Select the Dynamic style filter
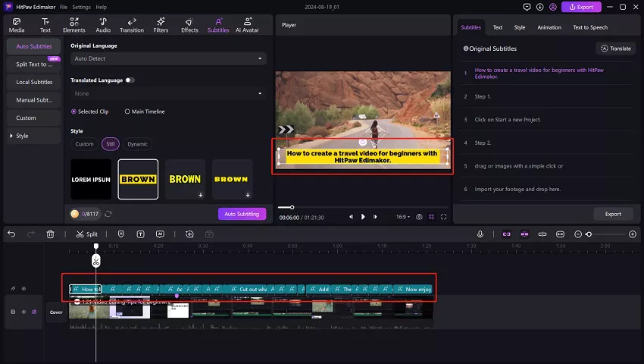The height and width of the screenshot is (364, 644). [x=137, y=144]
